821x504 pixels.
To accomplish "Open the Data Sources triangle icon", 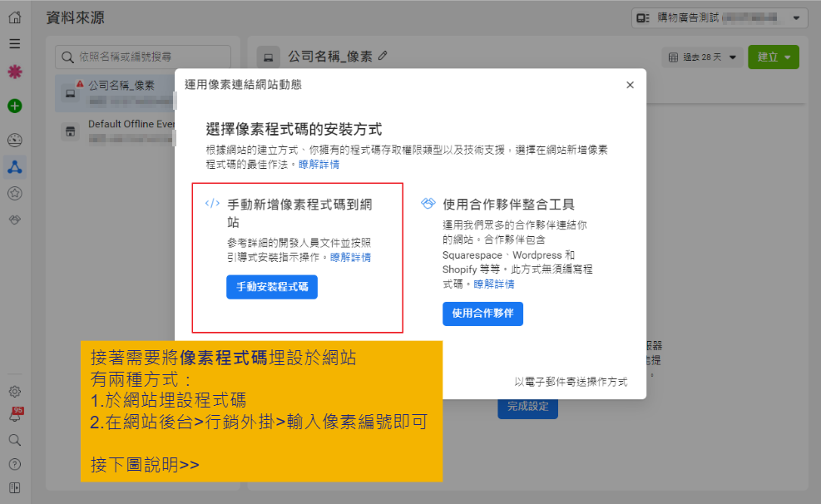I will 14,166.
